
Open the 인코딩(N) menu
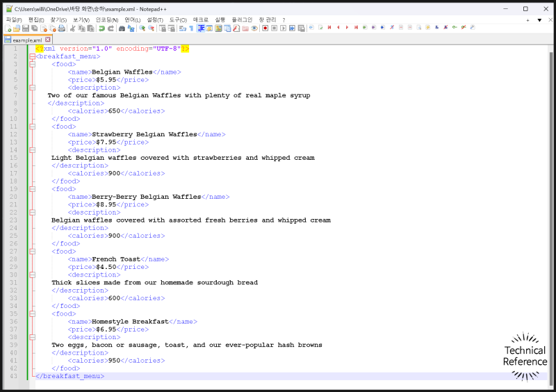[107, 19]
